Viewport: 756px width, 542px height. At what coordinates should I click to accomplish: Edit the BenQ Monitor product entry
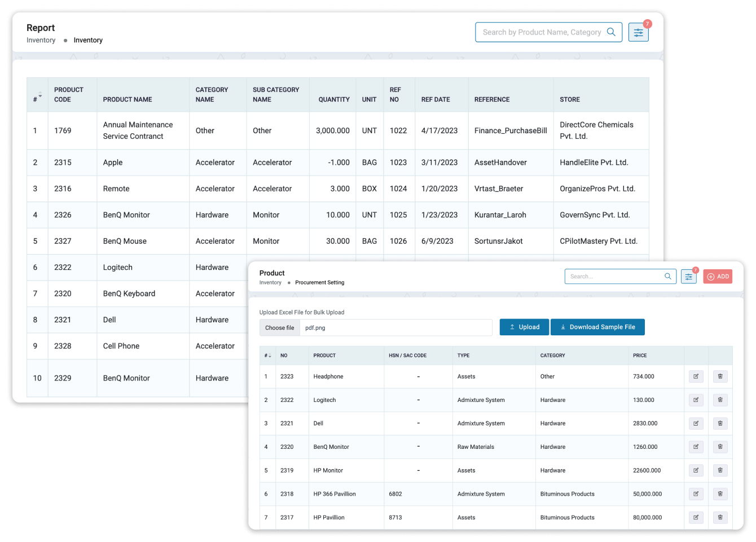[696, 447]
